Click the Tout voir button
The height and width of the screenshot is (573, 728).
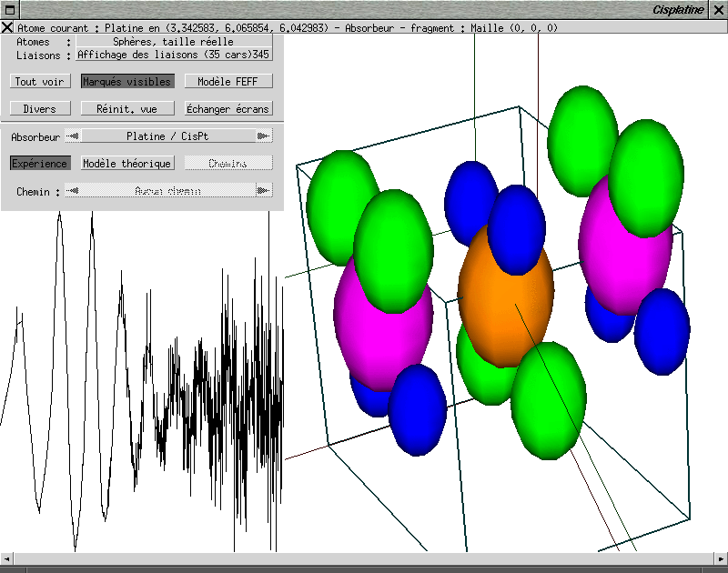(x=40, y=81)
